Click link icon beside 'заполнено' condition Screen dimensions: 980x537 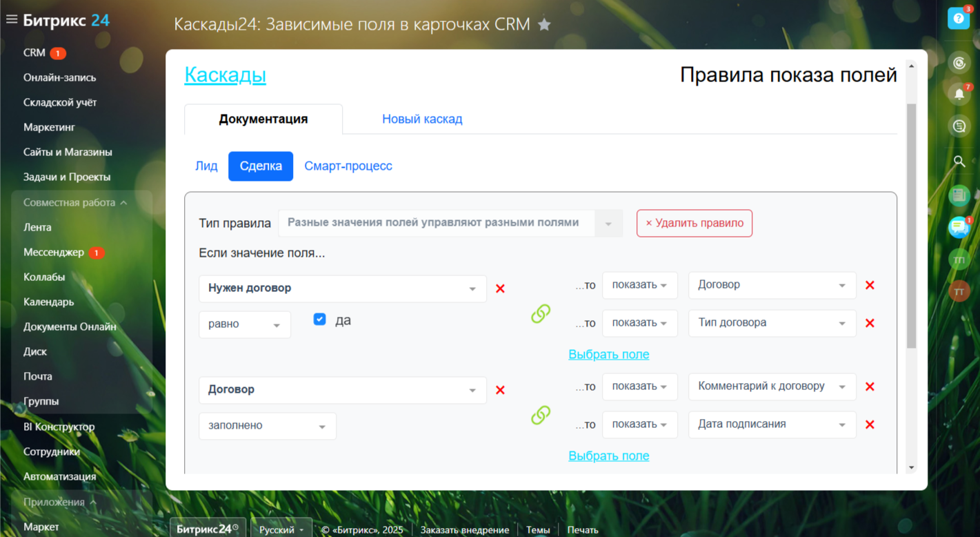click(541, 416)
